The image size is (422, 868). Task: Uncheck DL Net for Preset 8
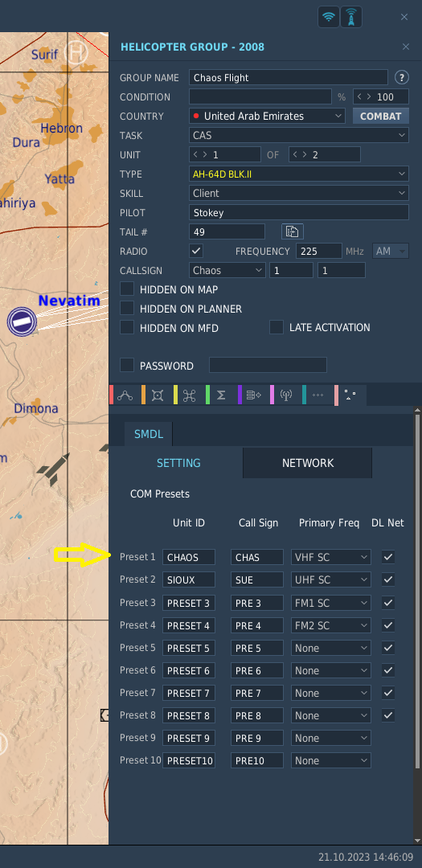click(x=388, y=715)
